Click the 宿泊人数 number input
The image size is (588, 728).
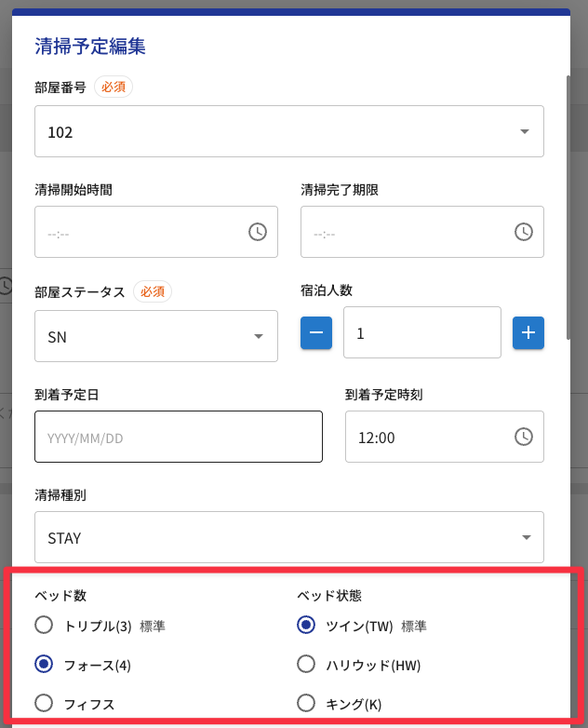click(422, 332)
